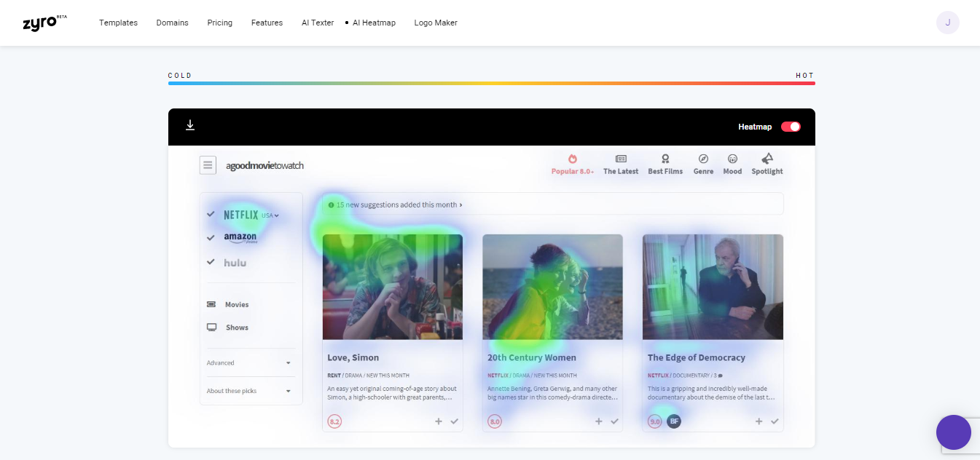Click the 9.0 rating badge
The image size is (980, 460).
coord(655,421)
